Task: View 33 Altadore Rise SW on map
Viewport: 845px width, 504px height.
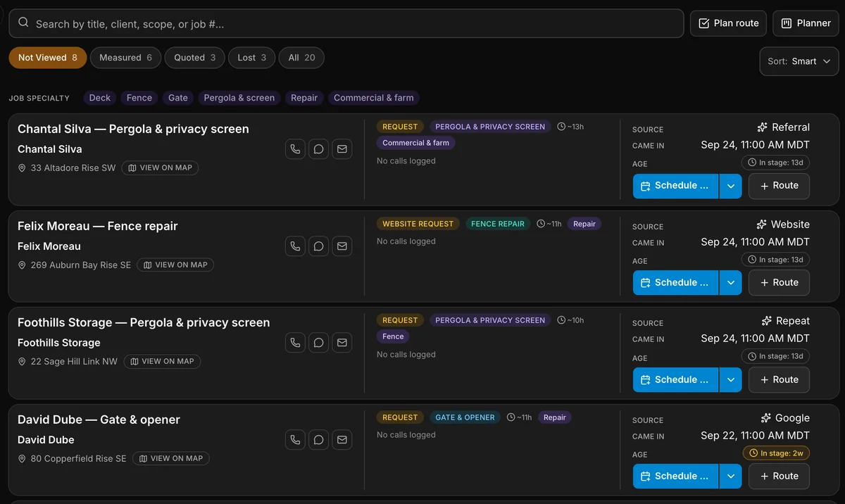Action: tap(160, 168)
